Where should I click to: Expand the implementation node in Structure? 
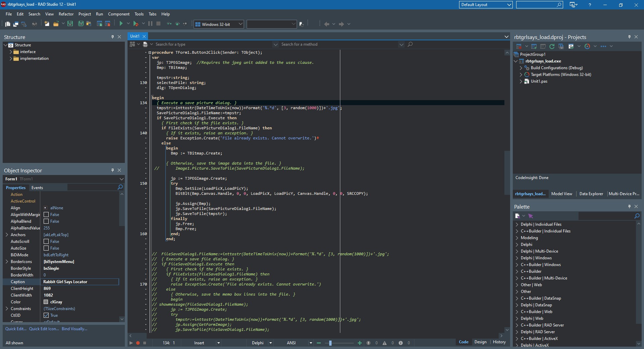pyautogui.click(x=11, y=58)
